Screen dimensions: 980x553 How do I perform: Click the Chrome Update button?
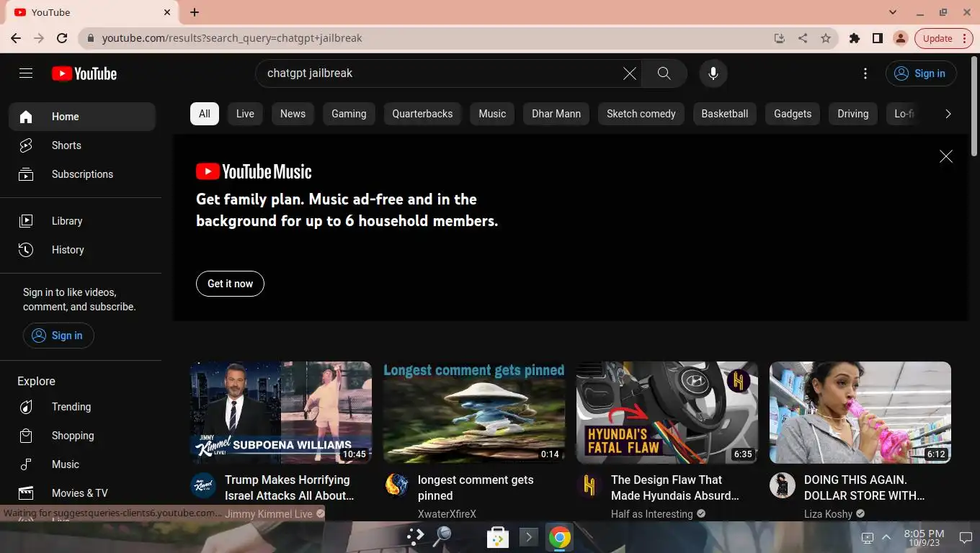[x=944, y=38]
